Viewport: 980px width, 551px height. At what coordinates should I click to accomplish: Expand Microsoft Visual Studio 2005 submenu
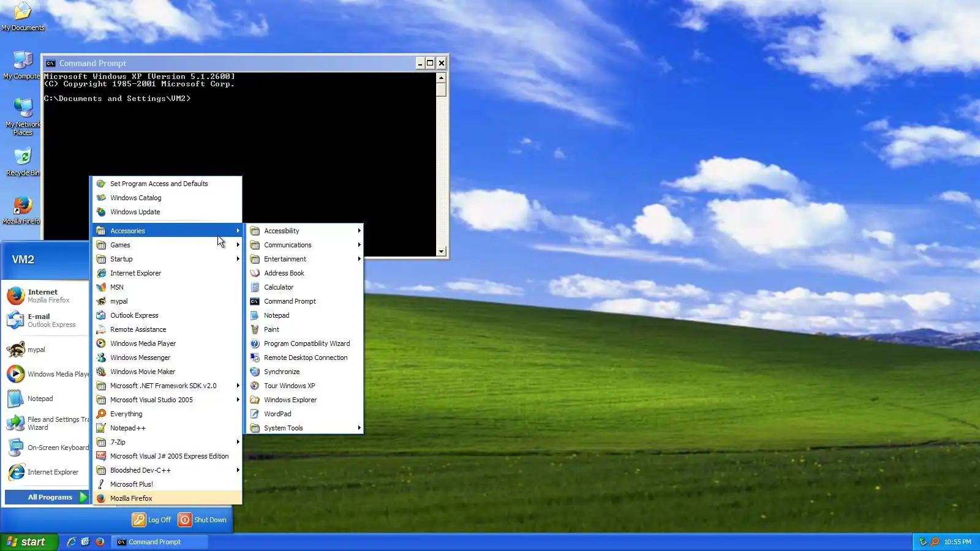[238, 400]
